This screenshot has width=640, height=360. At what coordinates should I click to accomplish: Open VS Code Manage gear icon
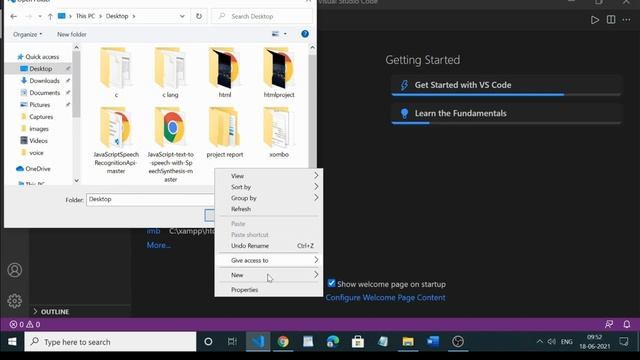coord(15,301)
